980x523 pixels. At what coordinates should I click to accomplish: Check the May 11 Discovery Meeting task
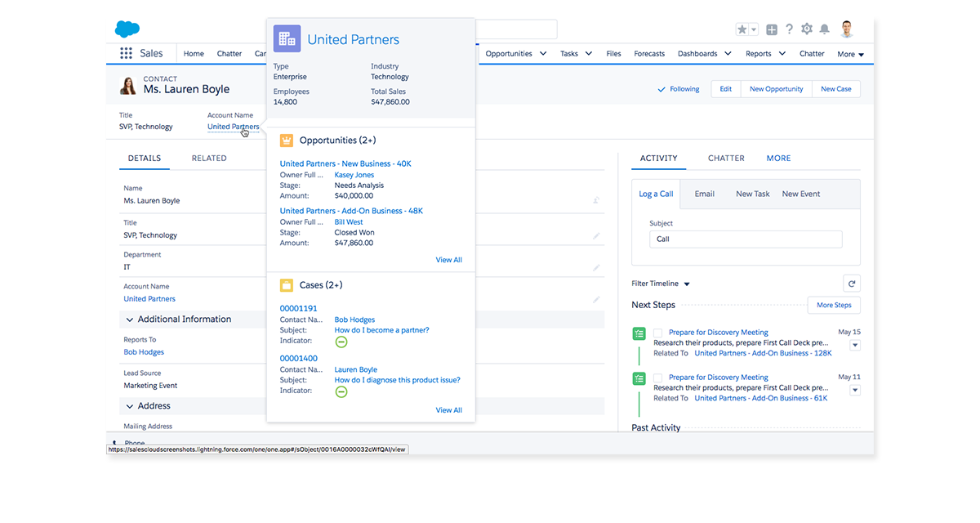[658, 378]
